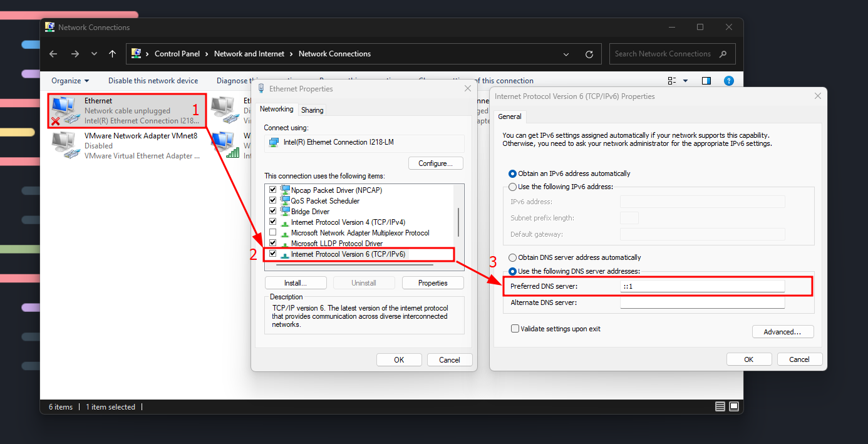Enable Microsoft Network Adapter Multiplexor Protocol checkbox

tap(272, 232)
